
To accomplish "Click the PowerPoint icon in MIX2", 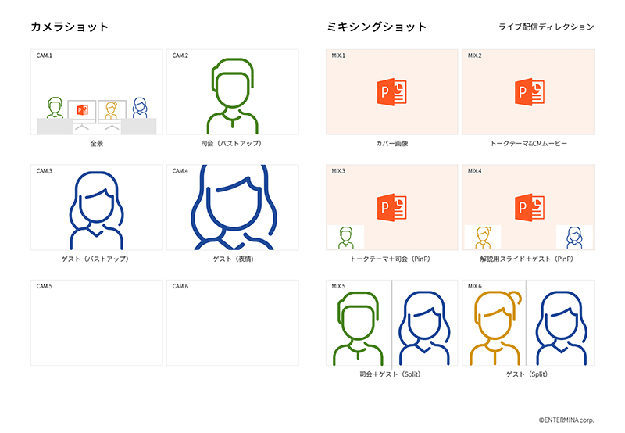I will coord(528,92).
